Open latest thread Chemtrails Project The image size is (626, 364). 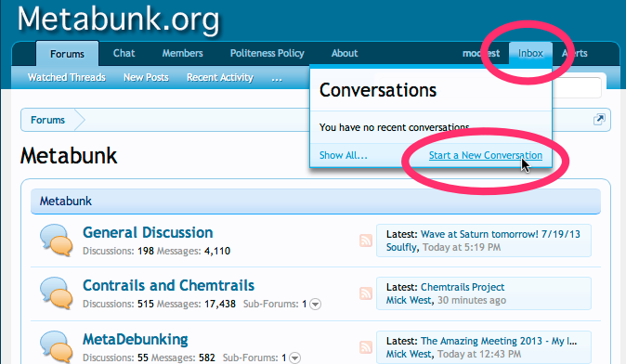[x=463, y=287]
